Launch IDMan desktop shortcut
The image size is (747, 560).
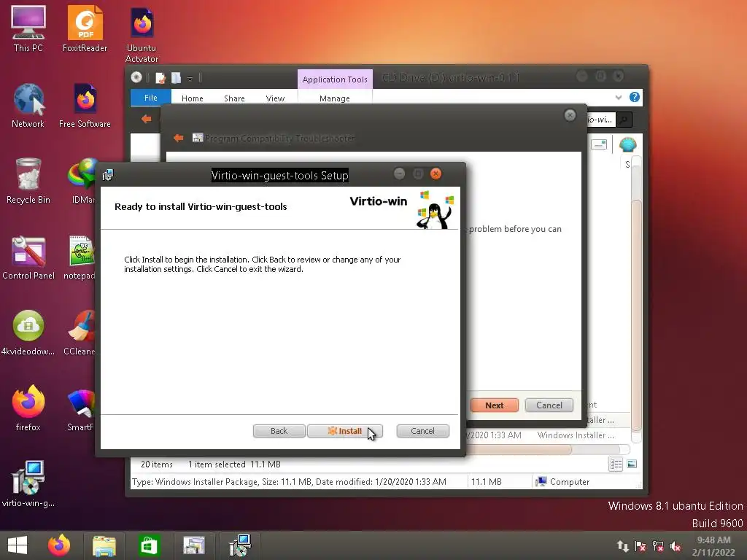[82, 181]
